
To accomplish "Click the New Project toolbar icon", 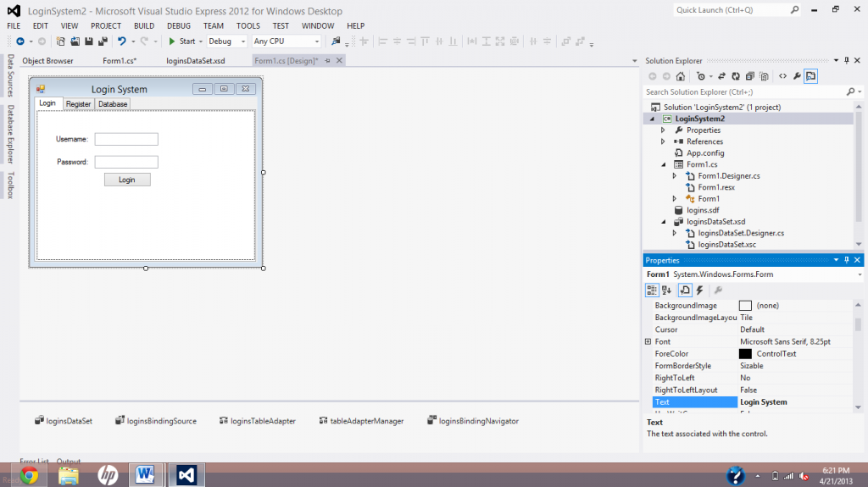I will 61,42.
